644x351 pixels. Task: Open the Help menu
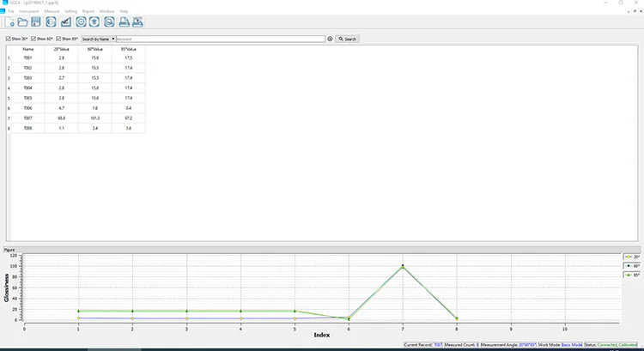124,11
